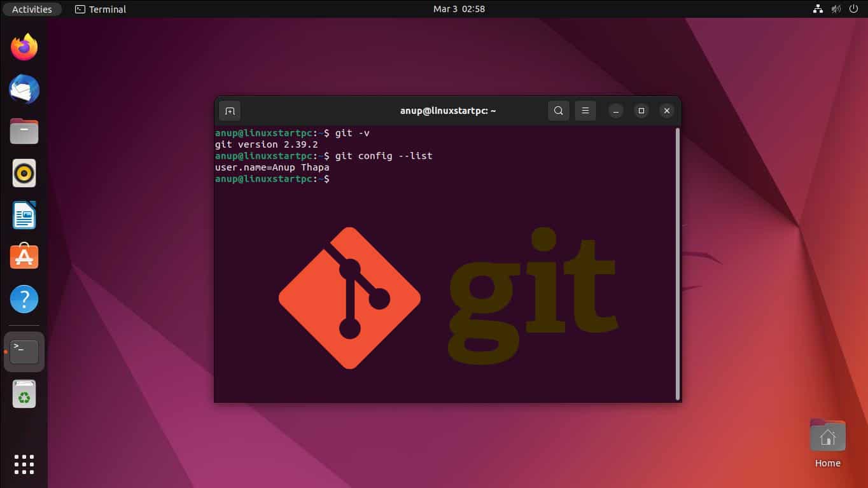Screen dimensions: 868x488
Task: Open the Terminal menu in the top bar
Action: click(x=100, y=9)
